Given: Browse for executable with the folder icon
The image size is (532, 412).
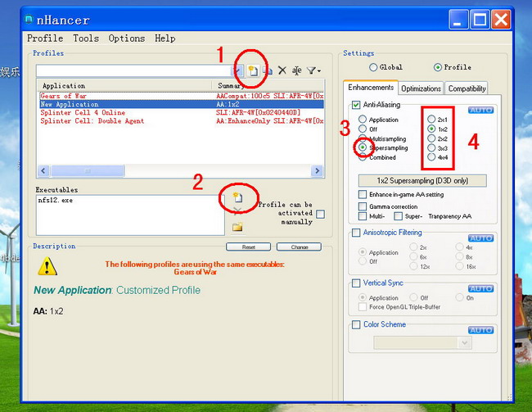Looking at the screenshot, I should [237, 227].
